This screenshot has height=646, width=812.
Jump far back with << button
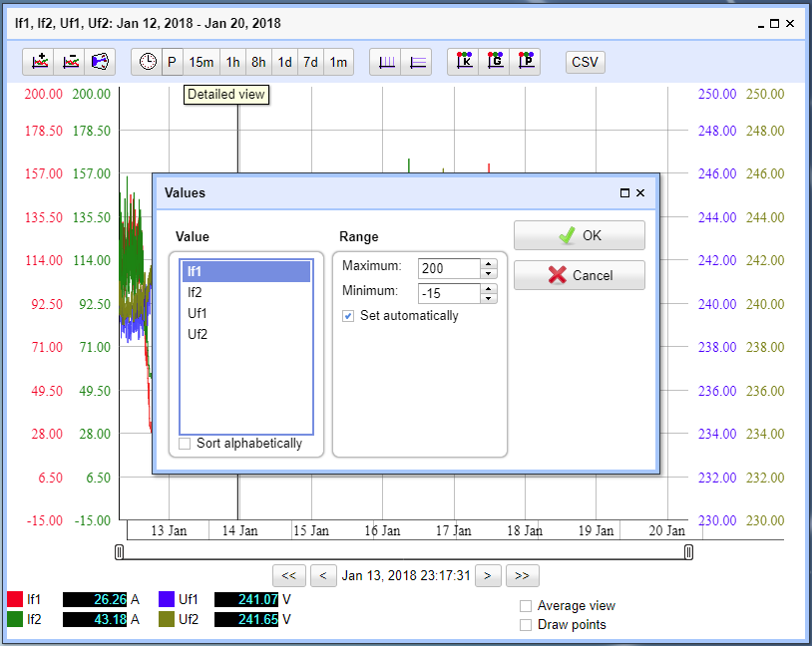(289, 575)
